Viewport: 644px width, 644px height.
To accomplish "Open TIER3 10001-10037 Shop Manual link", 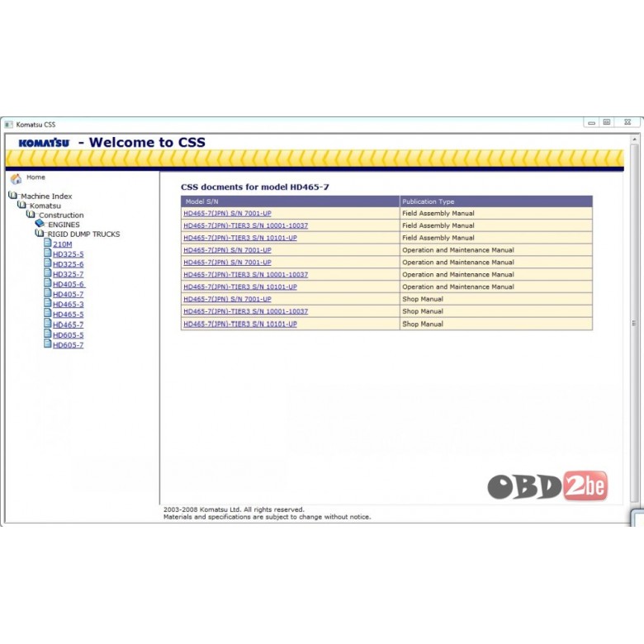I will [245, 311].
